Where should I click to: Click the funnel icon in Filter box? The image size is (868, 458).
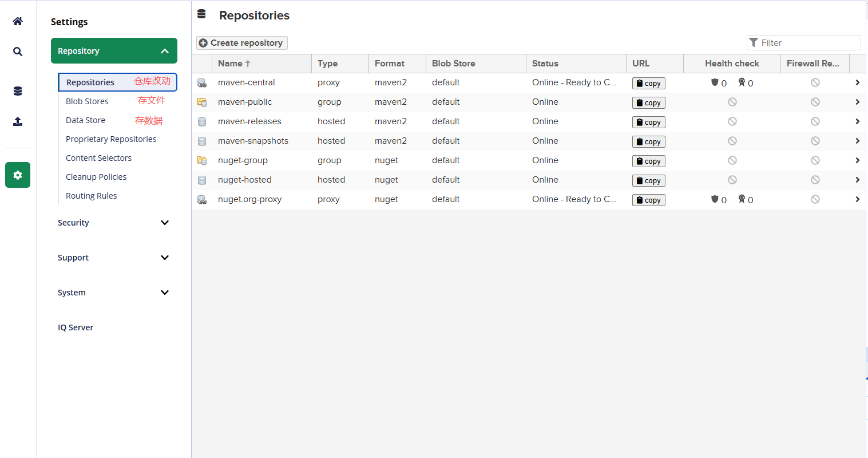[754, 42]
